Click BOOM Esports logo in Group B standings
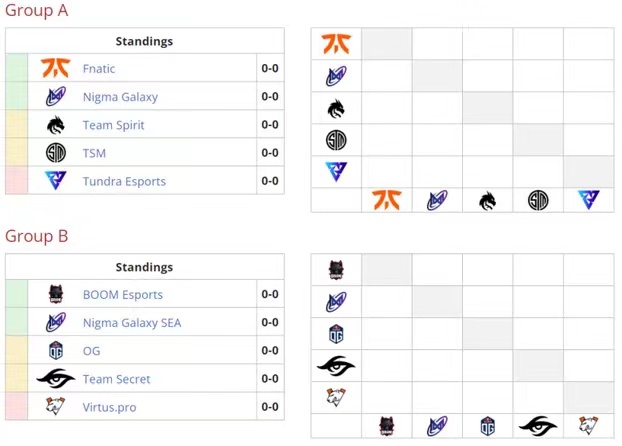Screen dimensions: 622x446 [56, 294]
